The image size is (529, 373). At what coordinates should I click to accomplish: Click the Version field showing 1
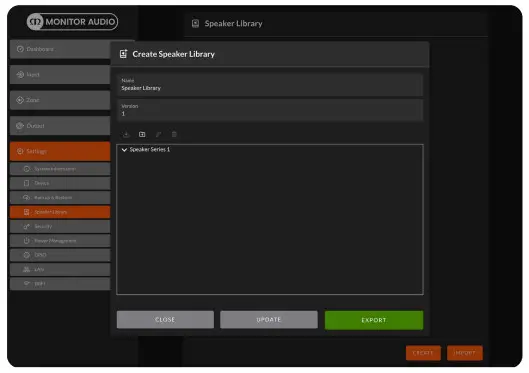pyautogui.click(x=270, y=110)
